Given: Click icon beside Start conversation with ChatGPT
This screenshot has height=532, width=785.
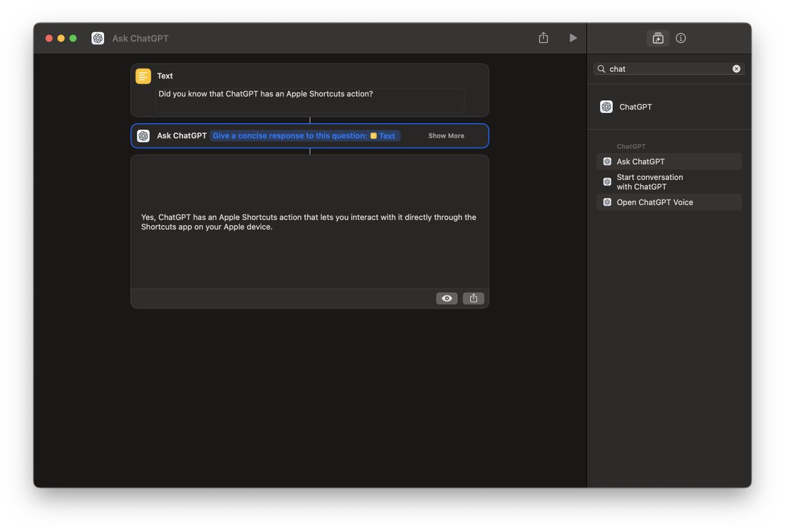Looking at the screenshot, I should pyautogui.click(x=607, y=182).
